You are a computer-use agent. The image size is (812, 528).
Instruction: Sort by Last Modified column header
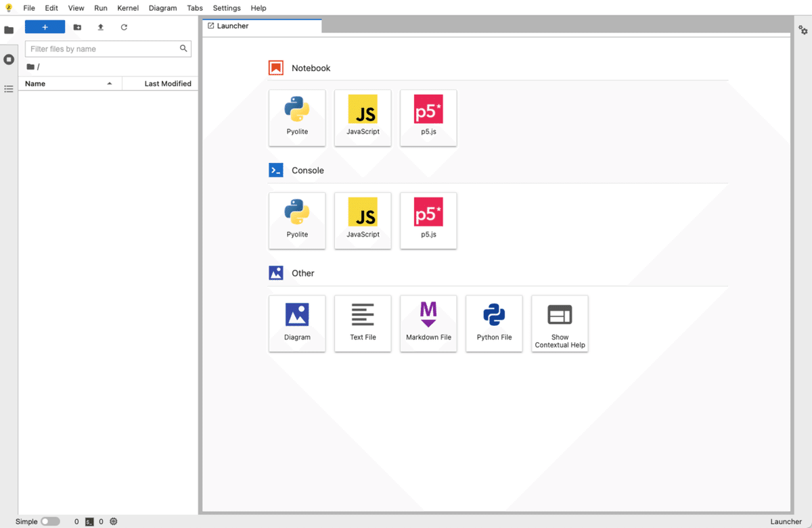pos(160,84)
